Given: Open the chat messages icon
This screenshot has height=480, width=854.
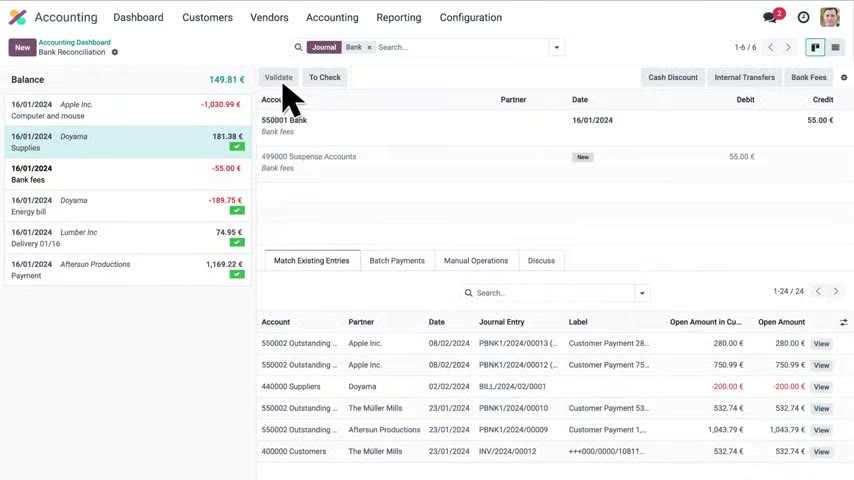Looking at the screenshot, I should coord(770,17).
